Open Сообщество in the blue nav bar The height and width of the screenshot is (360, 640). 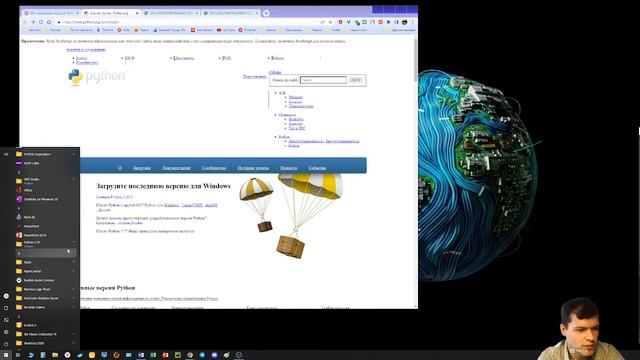pos(213,168)
